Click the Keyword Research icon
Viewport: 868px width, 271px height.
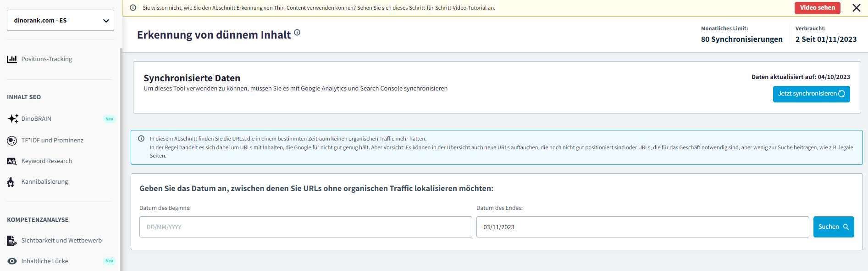[12, 161]
